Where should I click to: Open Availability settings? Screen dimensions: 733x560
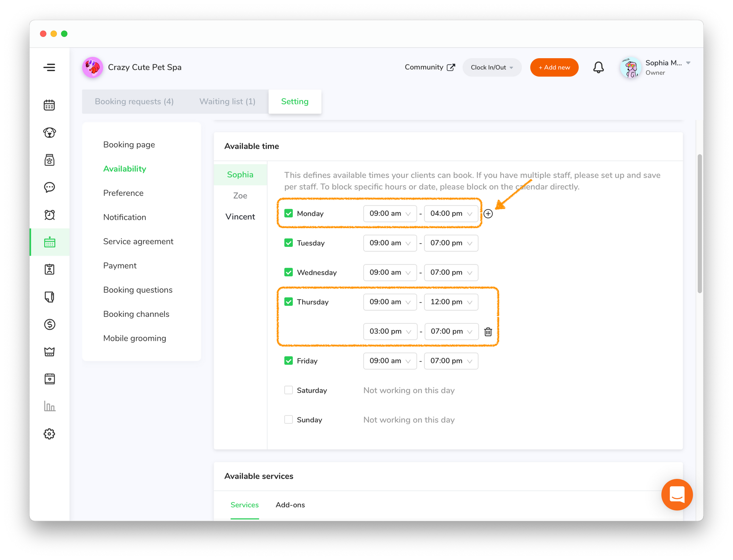point(125,169)
